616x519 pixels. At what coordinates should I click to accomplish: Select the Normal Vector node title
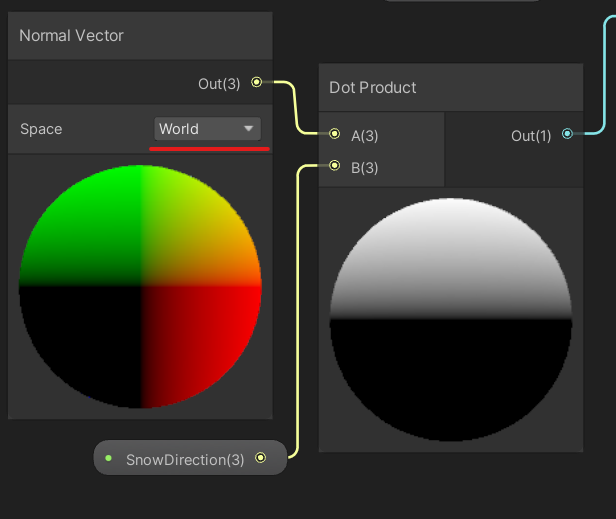pos(71,36)
